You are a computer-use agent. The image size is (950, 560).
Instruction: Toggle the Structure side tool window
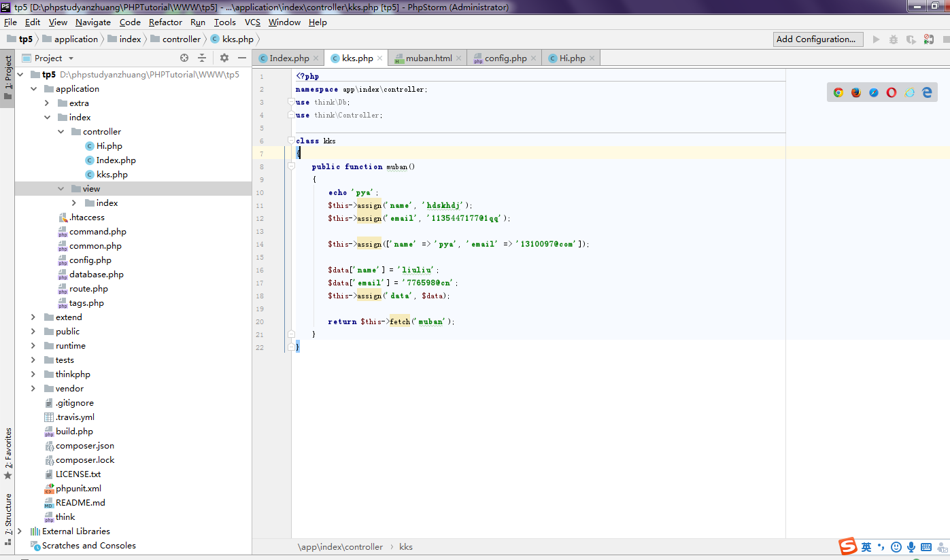coord(8,514)
